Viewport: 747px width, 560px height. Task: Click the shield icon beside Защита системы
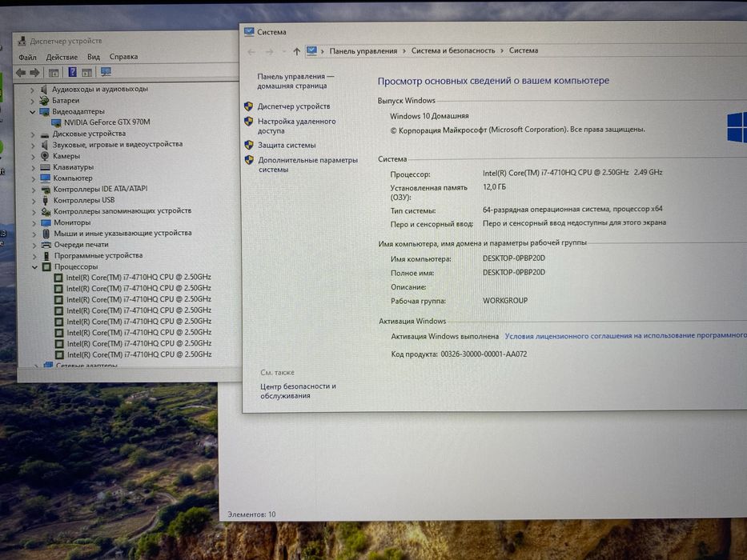[x=249, y=145]
